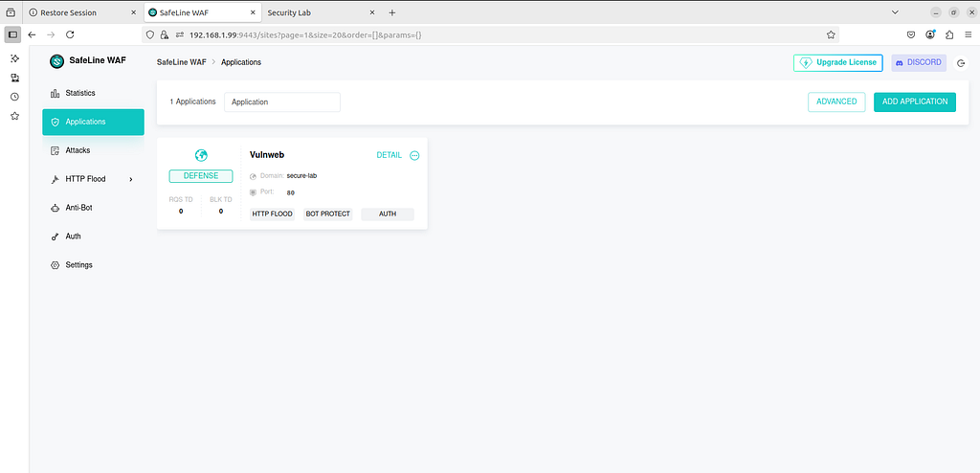The width and height of the screenshot is (980, 473).
Task: Click the Firefox View icon at top left
Action: click(x=10, y=12)
